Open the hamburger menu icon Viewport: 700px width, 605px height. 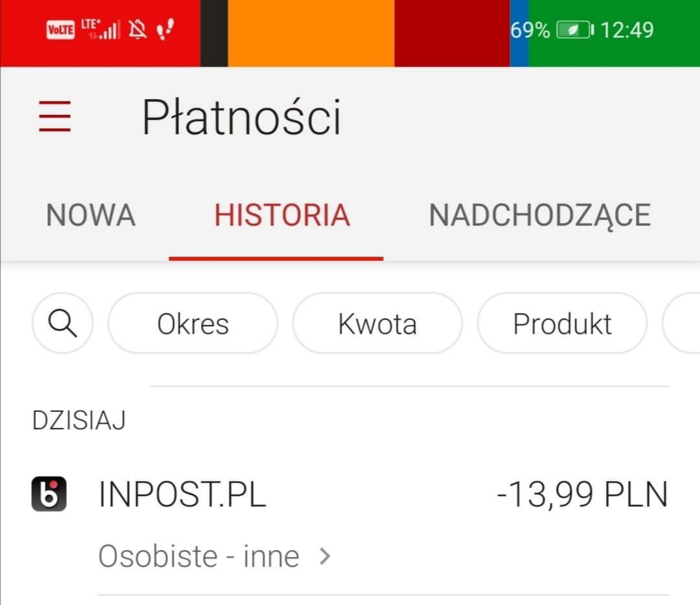point(55,116)
